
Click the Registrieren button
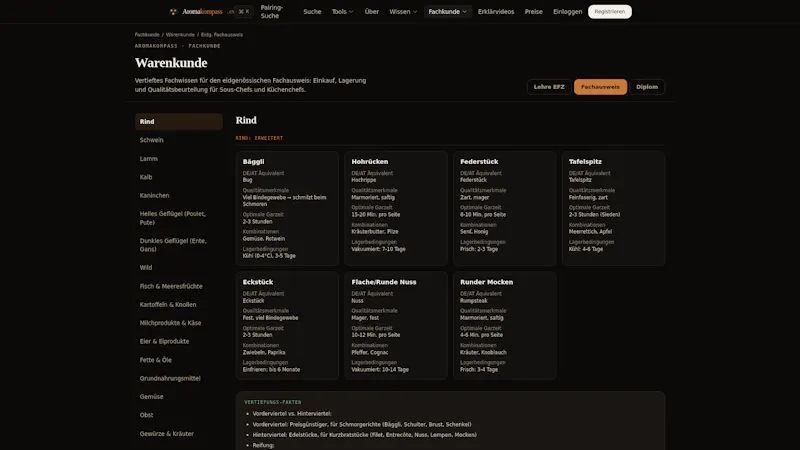tap(610, 11)
